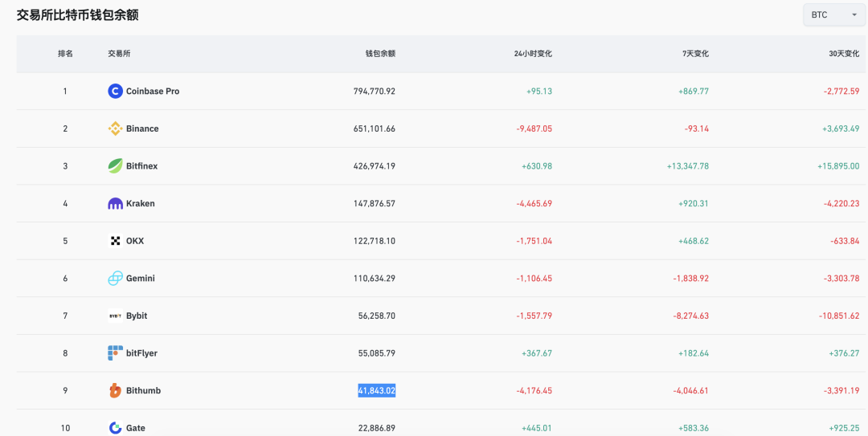Open the Gate exchange name
868x436 pixels.
coord(136,428)
